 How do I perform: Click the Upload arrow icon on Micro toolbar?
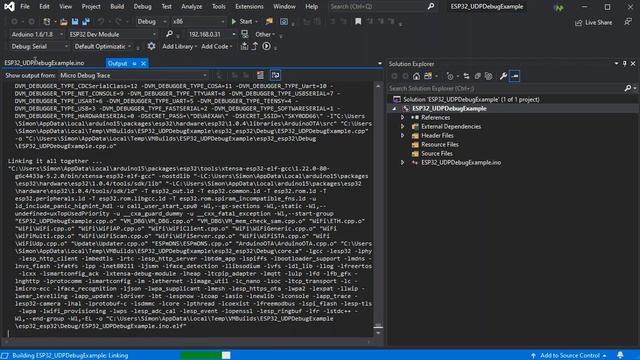pyautogui.click(x=255, y=46)
